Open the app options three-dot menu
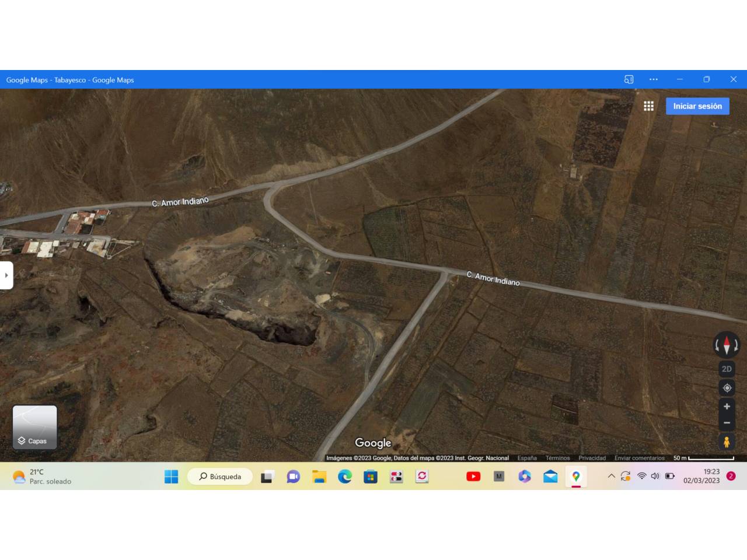The height and width of the screenshot is (560, 747). click(x=654, y=79)
